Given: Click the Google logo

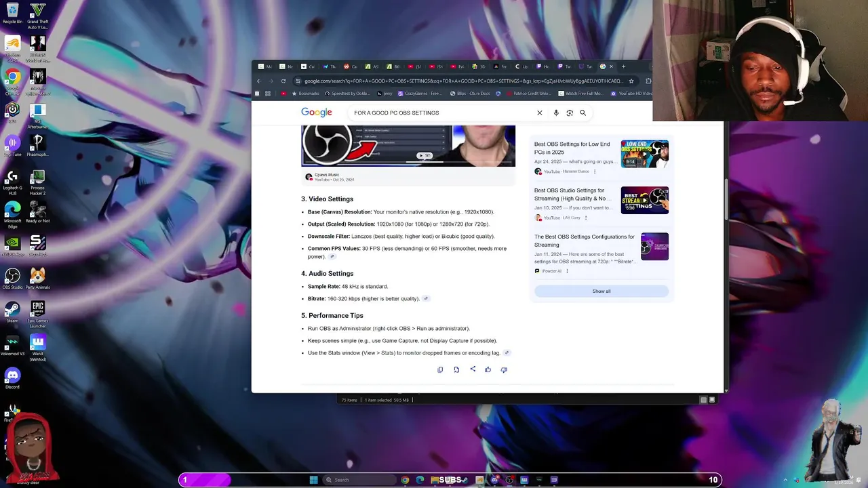Looking at the screenshot, I should click(x=317, y=113).
